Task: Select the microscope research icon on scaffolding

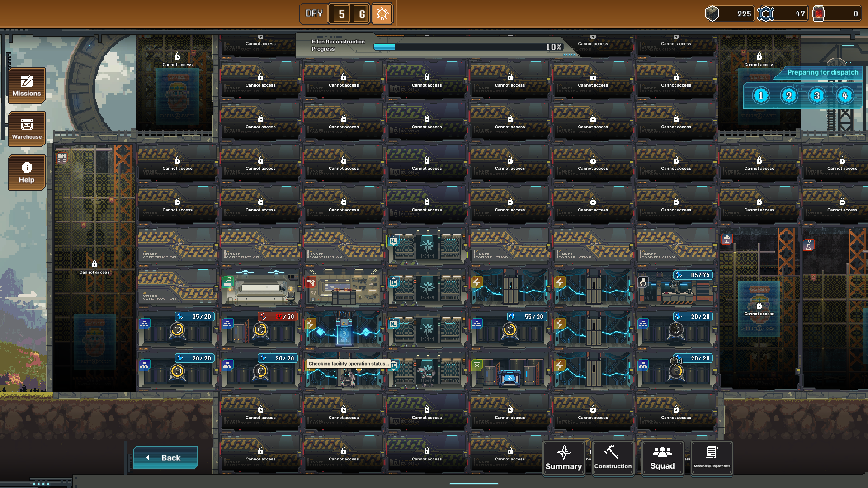Action: point(808,245)
